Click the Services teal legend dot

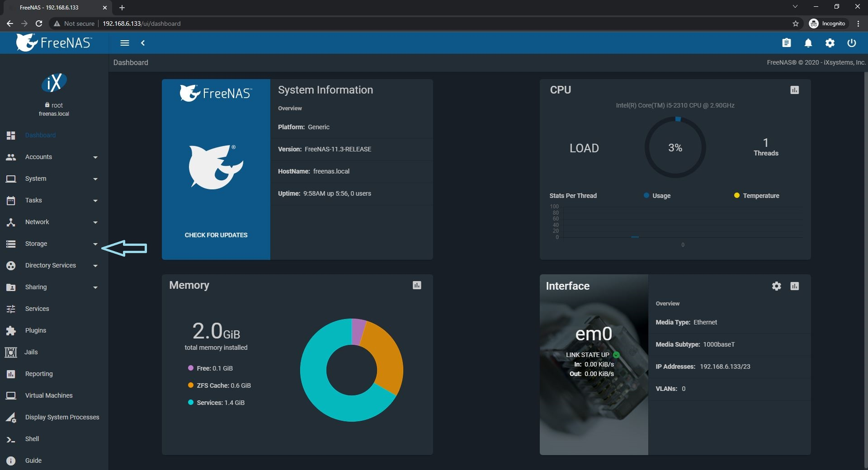tap(191, 402)
